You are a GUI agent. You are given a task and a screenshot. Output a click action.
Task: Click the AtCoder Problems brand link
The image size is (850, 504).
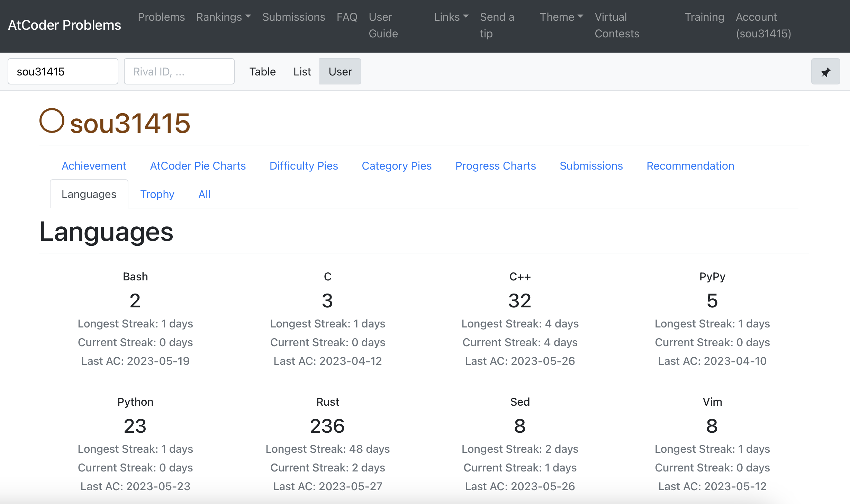(64, 25)
